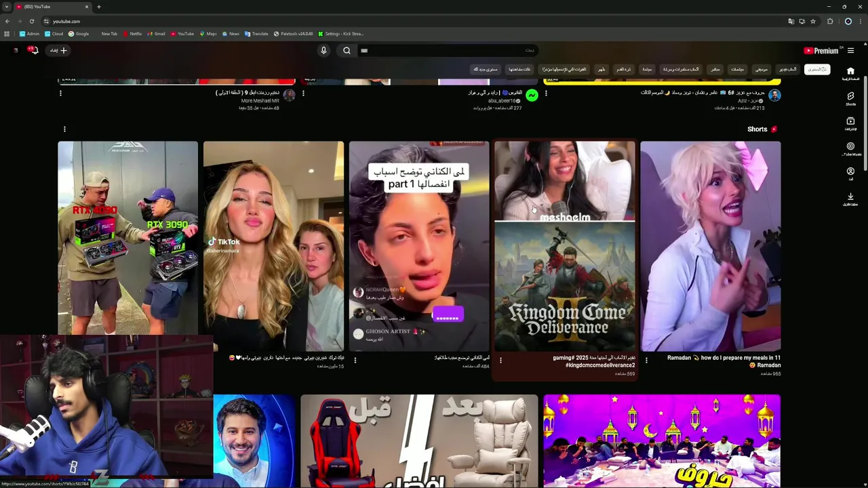Click the Create plus button

pyautogui.click(x=58, y=50)
